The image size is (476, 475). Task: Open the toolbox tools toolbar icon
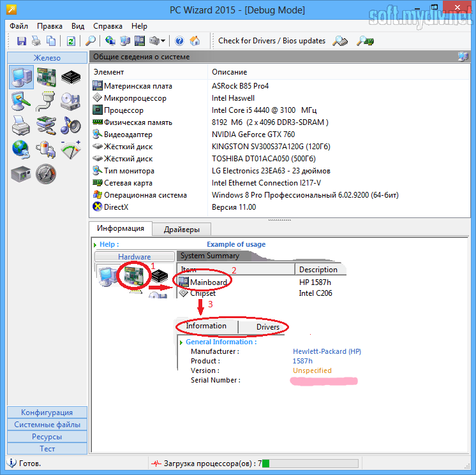pos(154,41)
